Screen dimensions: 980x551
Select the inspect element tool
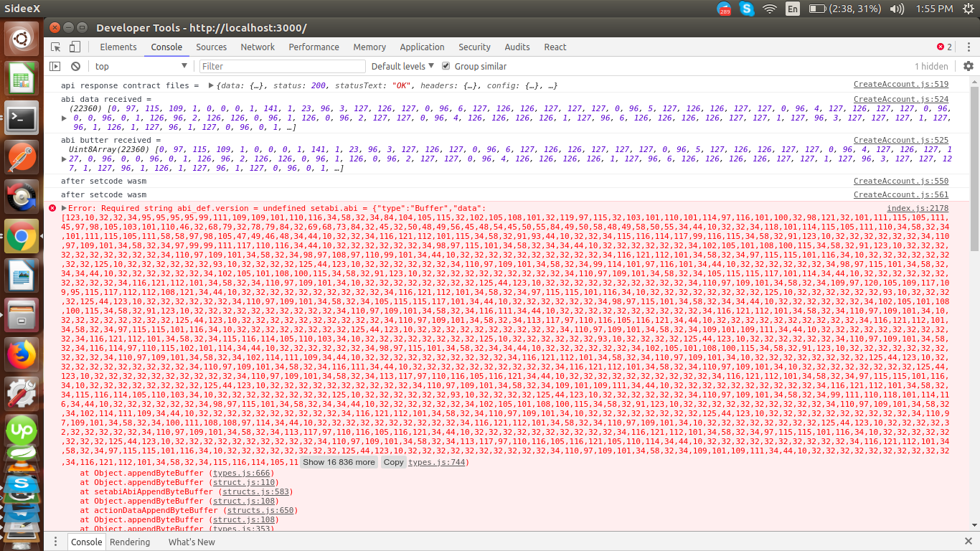[x=54, y=47]
